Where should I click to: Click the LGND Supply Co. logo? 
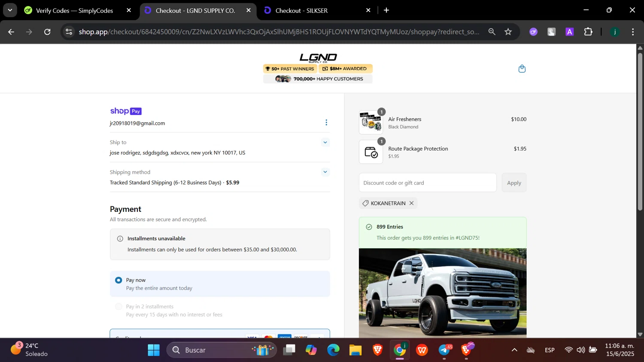click(318, 58)
